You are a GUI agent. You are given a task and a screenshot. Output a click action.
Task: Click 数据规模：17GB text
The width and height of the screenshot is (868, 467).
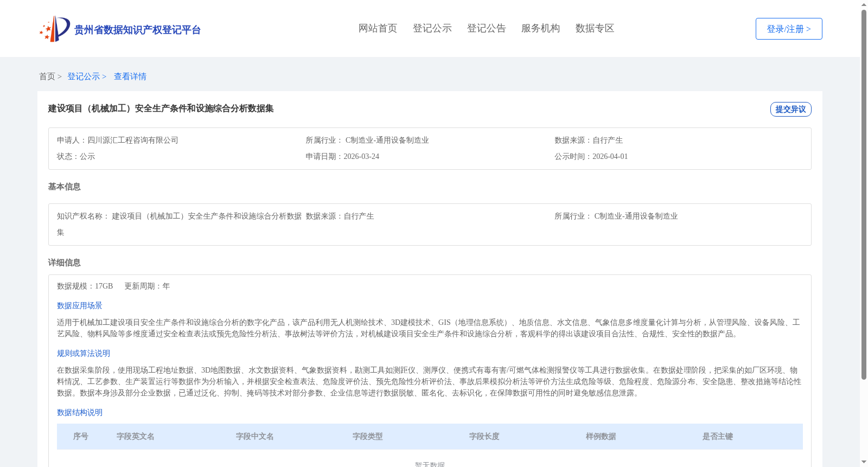click(x=85, y=286)
